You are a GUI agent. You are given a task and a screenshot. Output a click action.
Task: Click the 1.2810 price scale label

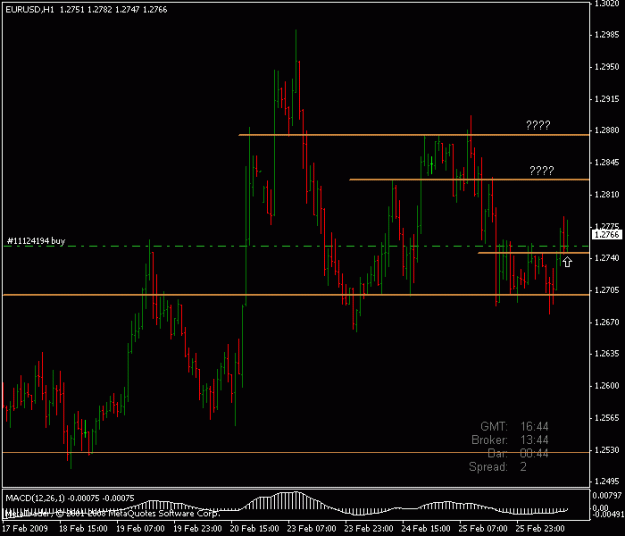tap(607, 194)
